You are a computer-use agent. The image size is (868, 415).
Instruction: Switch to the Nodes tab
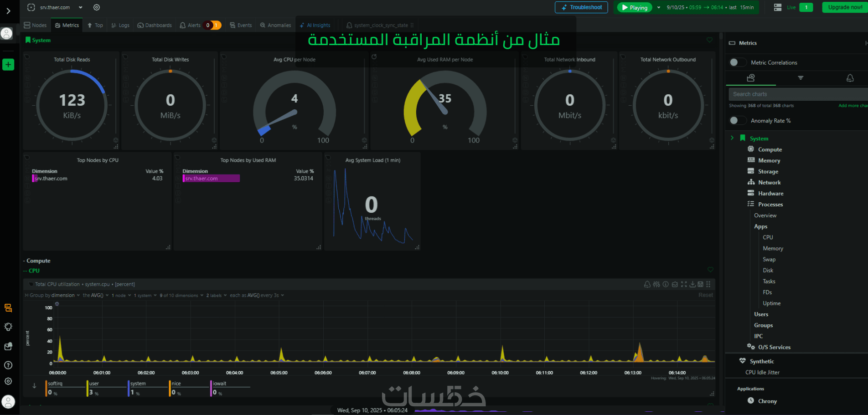tap(35, 25)
